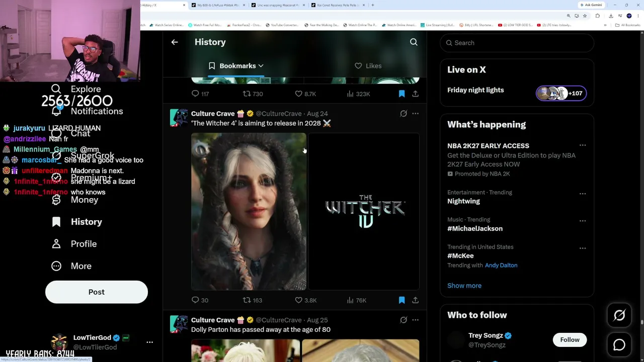Open the Chrome zoom magnifier icon
This screenshot has width=644, height=362.
click(569, 16)
